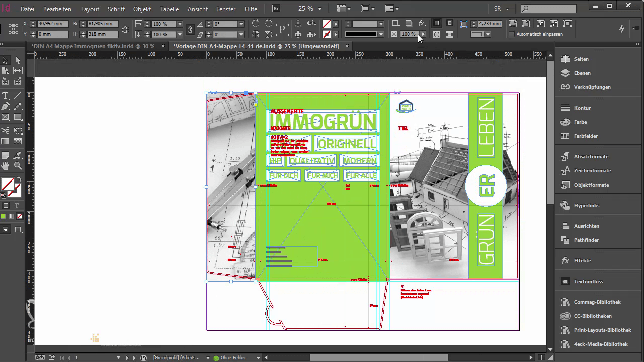Select the Zoom magnifier tool
Screen dimensions: 644x362
pos(18,166)
